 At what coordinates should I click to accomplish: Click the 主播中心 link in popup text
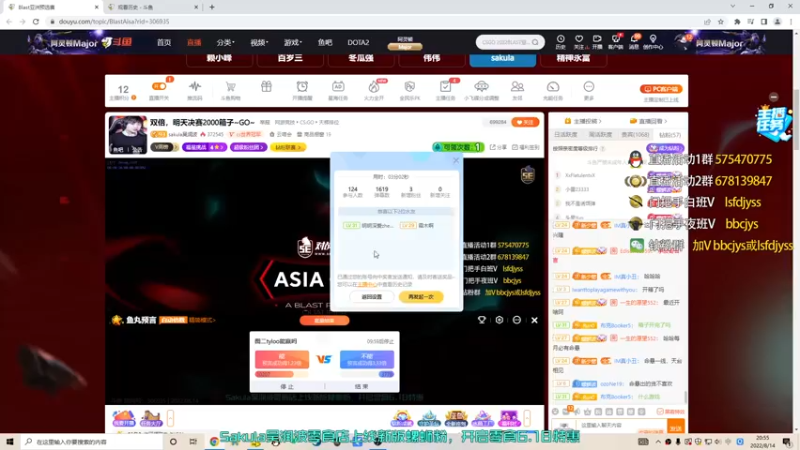[366, 284]
